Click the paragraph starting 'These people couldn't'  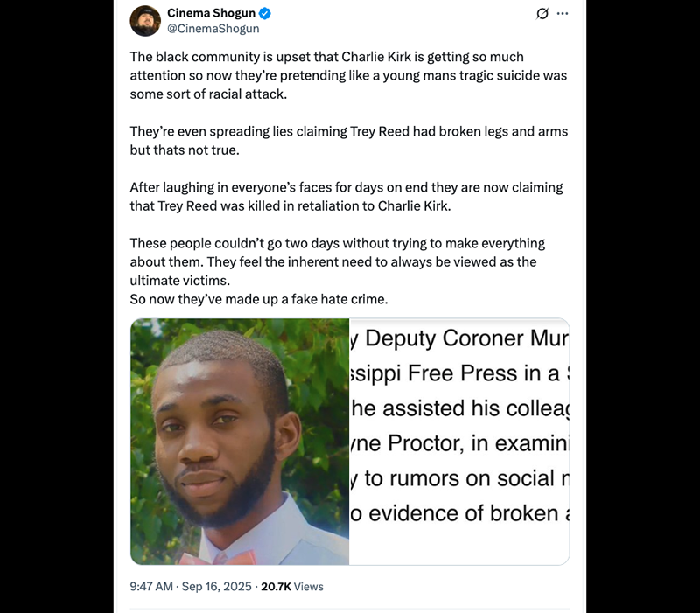(x=338, y=261)
